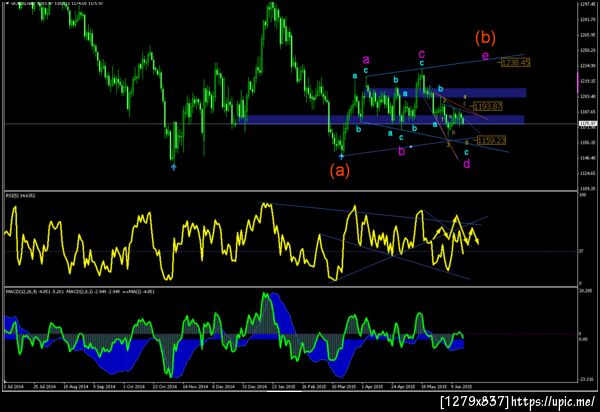Select the magenta d wave label
The image size is (600, 412).
click(x=467, y=164)
